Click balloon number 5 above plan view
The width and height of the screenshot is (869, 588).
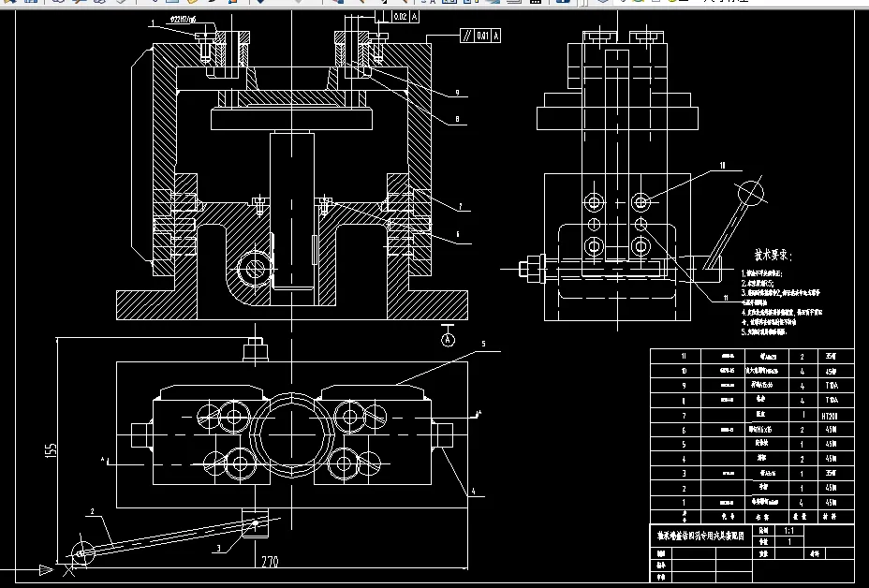(x=483, y=345)
